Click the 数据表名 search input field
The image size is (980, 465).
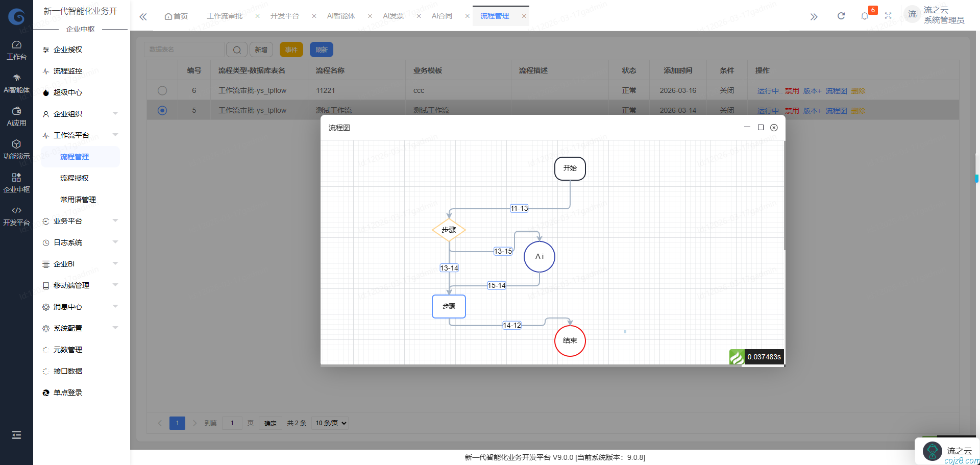tap(184, 50)
